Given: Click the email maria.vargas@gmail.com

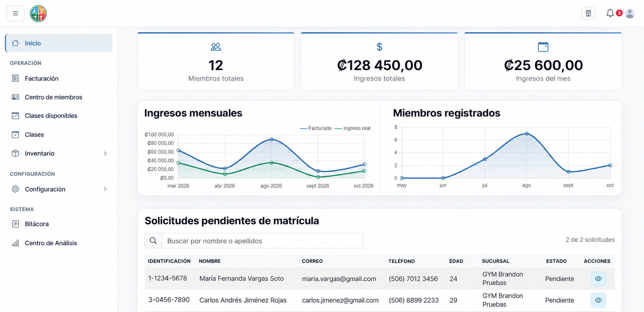Looking at the screenshot, I should tap(339, 279).
